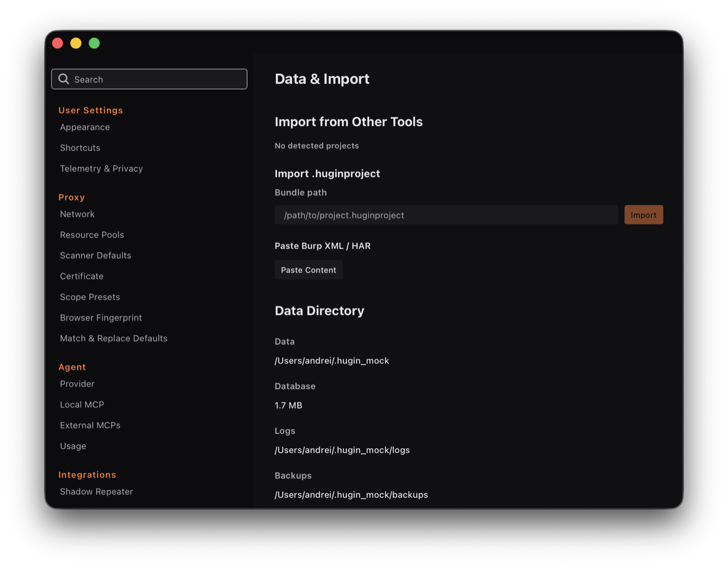728x568 pixels.
Task: Open Telemetry & Privacy settings
Action: [101, 169]
